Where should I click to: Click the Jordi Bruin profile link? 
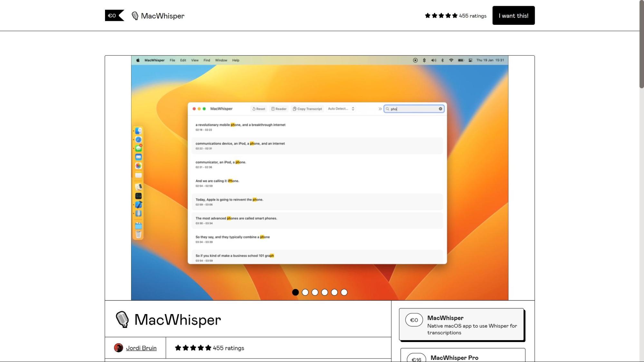(x=141, y=348)
